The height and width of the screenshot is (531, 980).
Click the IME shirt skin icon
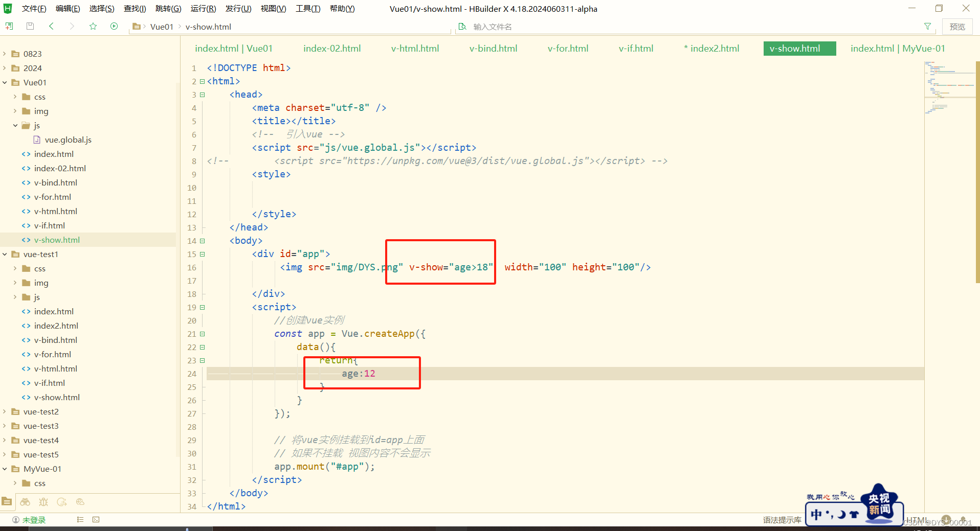[x=854, y=515]
